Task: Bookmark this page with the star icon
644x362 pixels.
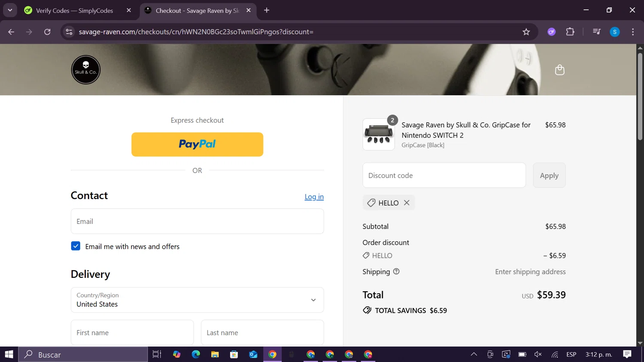Action: pyautogui.click(x=526, y=32)
